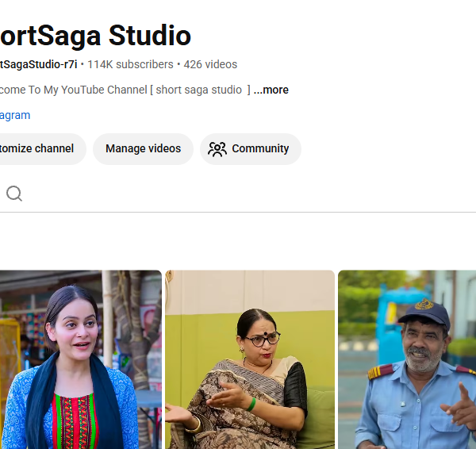Open video thumbnail of woman in blue kurta
Image resolution: width=476 pixels, height=449 pixels.
(x=80, y=359)
